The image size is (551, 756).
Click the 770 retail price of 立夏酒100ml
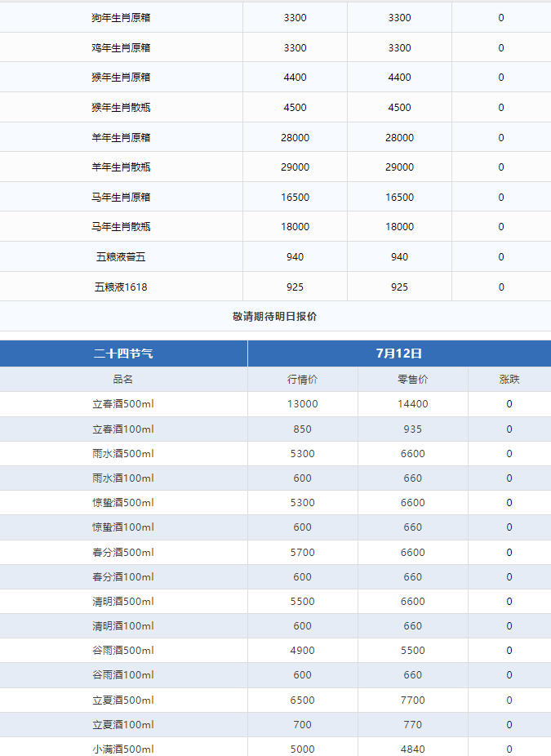(413, 725)
